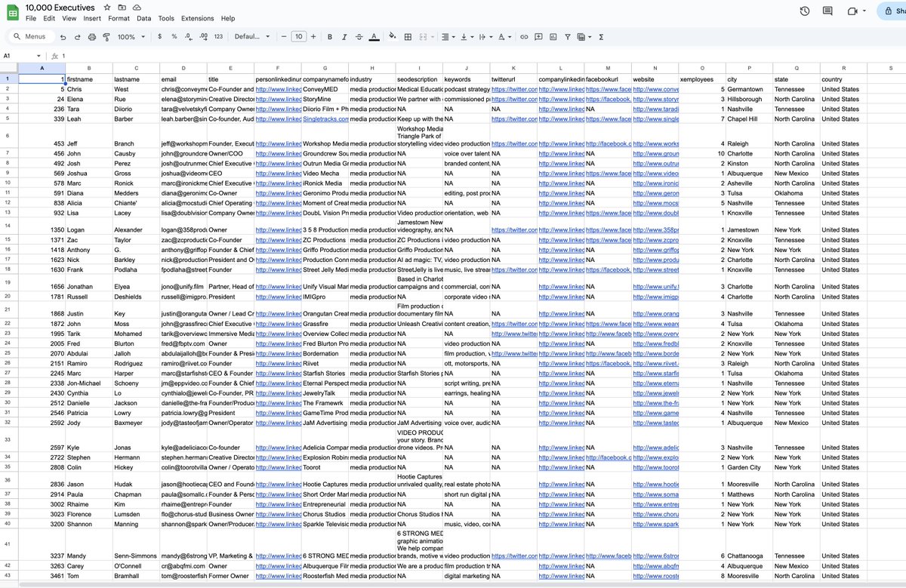Open the Functions sigma icon
Image resolution: width=906 pixels, height=588 pixels.
click(x=601, y=36)
